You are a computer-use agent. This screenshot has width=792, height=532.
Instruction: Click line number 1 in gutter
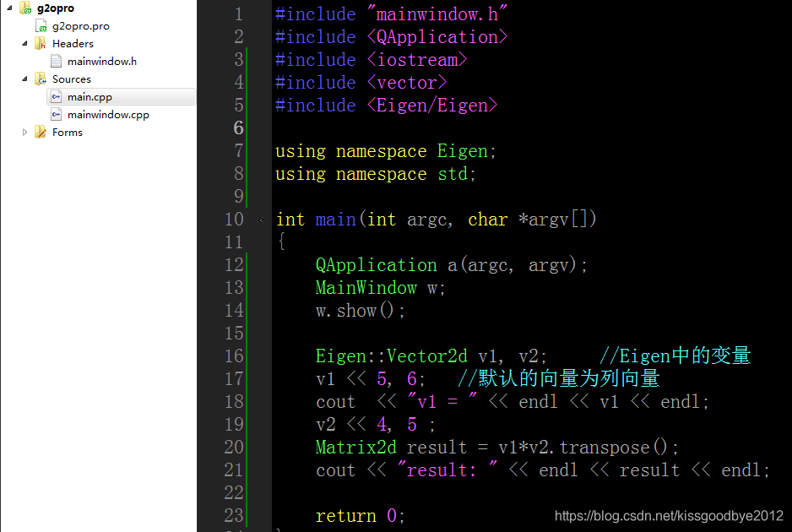click(x=238, y=14)
